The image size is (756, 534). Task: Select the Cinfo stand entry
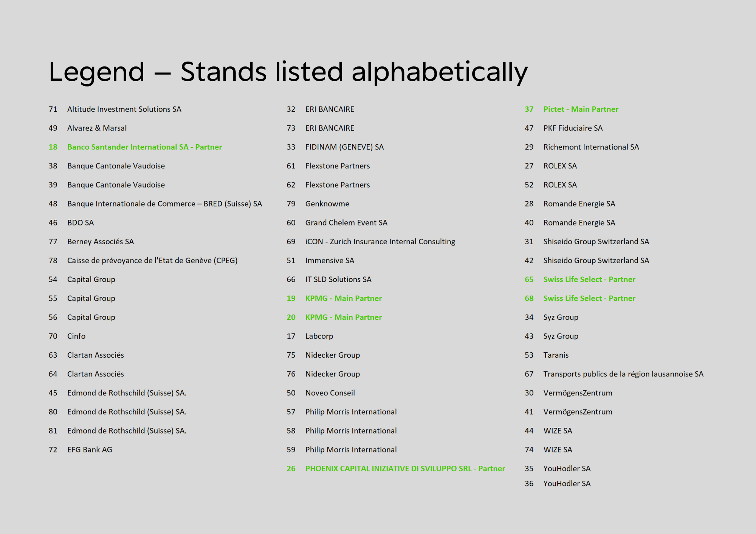point(76,336)
